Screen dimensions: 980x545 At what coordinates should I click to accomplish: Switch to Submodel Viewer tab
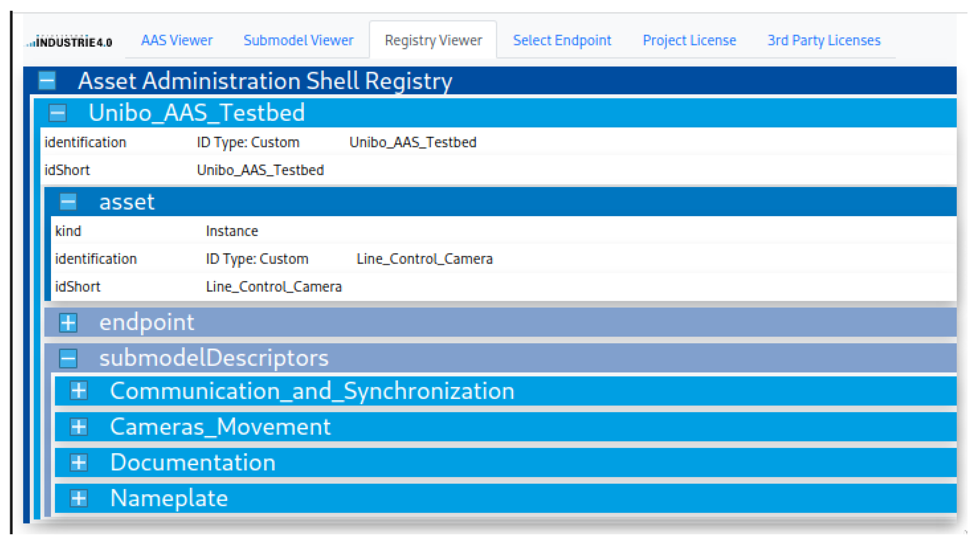[298, 40]
